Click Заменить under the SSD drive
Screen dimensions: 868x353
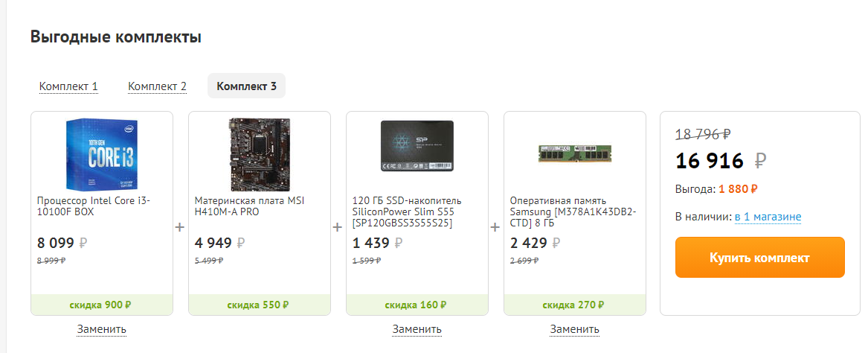417,329
